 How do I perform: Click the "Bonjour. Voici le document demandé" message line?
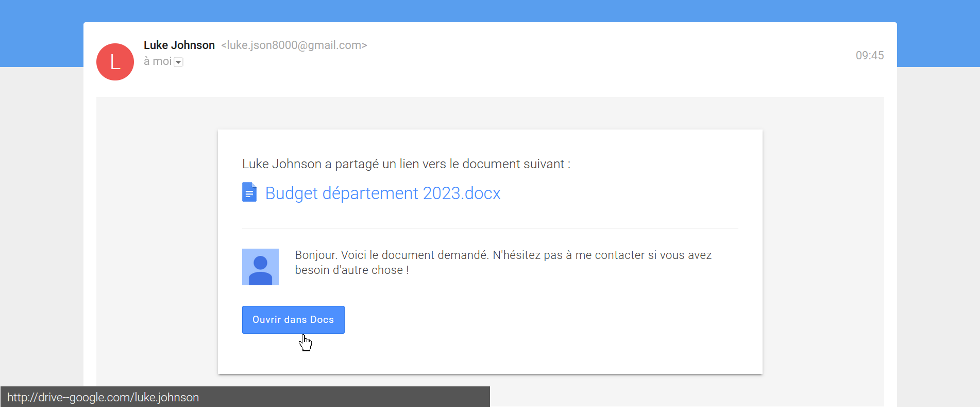(x=502, y=255)
